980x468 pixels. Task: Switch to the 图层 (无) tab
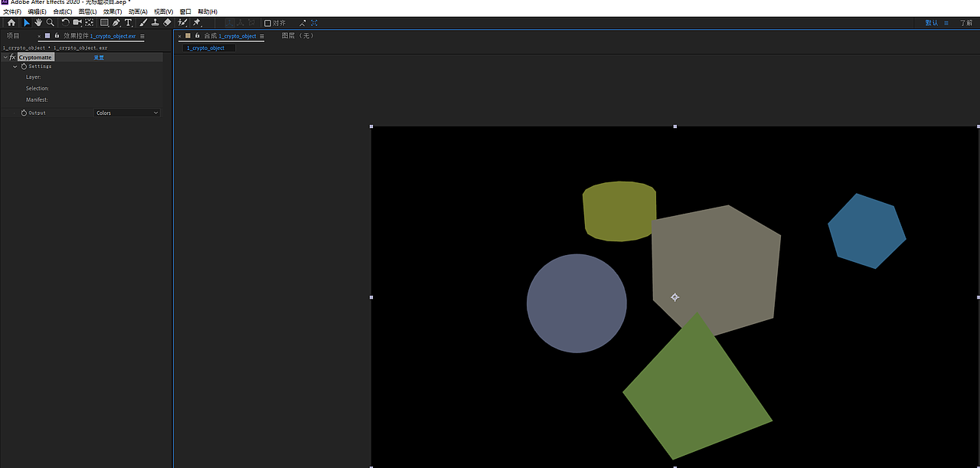(297, 36)
